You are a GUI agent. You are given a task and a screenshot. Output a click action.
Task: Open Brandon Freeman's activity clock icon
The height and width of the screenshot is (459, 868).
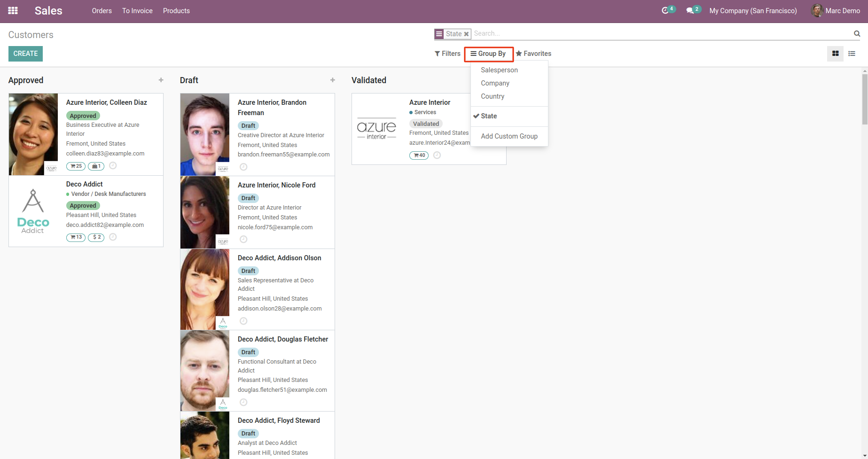tap(243, 167)
